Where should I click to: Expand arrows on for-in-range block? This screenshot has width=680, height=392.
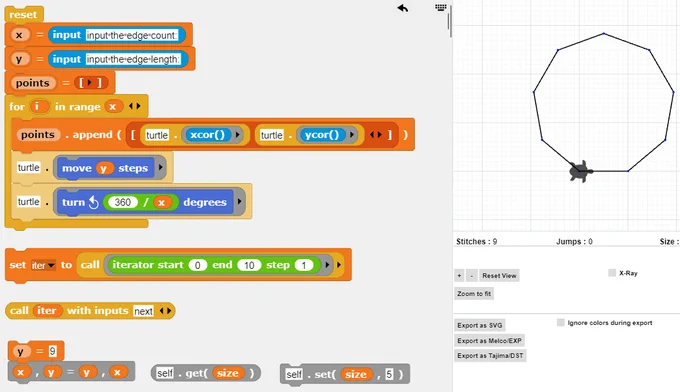click(x=135, y=106)
